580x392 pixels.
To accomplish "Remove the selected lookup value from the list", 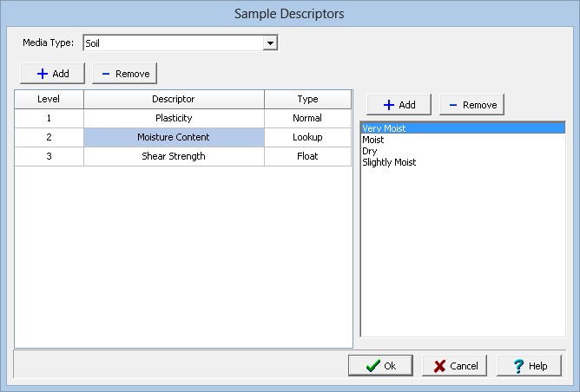I will [471, 105].
